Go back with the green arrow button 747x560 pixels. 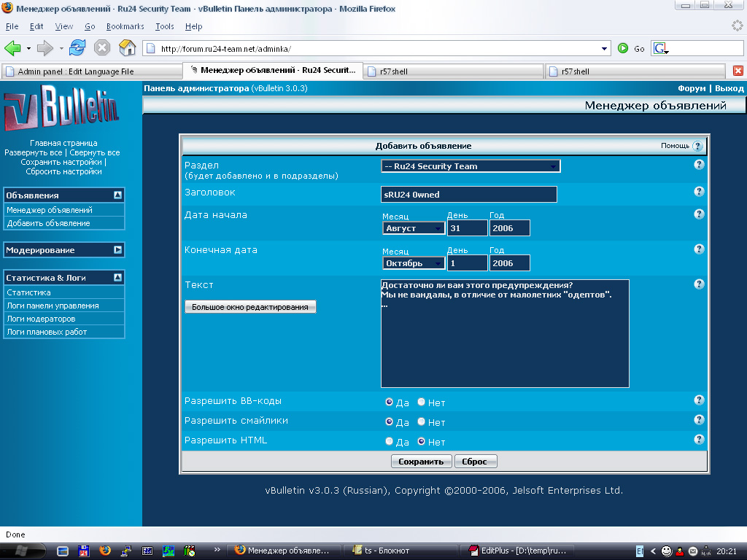click(13, 48)
